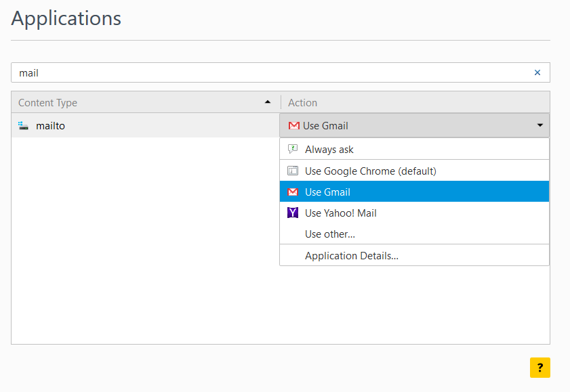Click the Content Type column header
The width and height of the screenshot is (570, 392).
click(x=146, y=102)
